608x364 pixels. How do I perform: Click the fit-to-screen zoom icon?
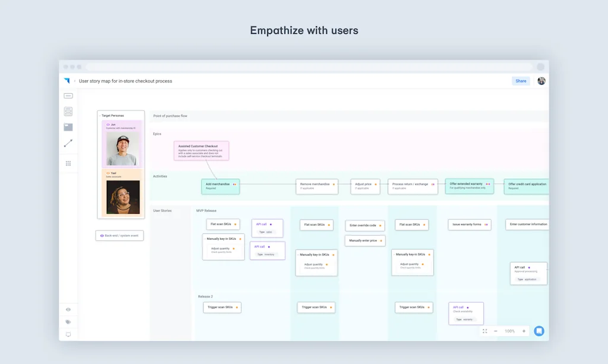(x=485, y=331)
